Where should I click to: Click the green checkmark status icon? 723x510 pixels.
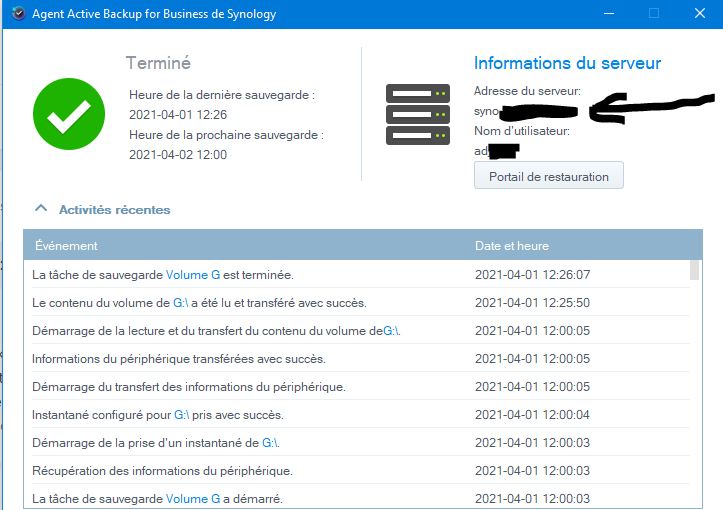(69, 113)
